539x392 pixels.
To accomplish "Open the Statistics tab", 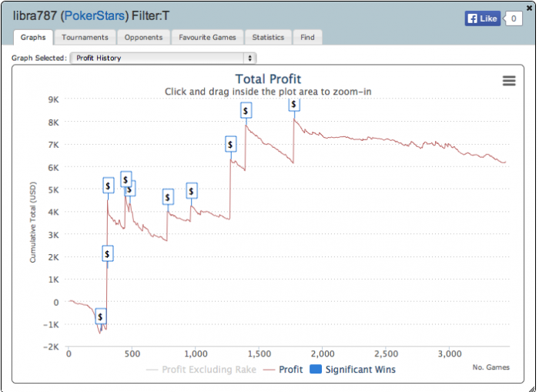I will click(268, 37).
